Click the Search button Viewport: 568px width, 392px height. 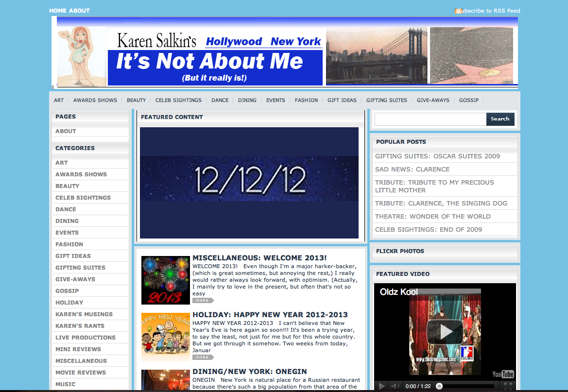click(x=500, y=119)
